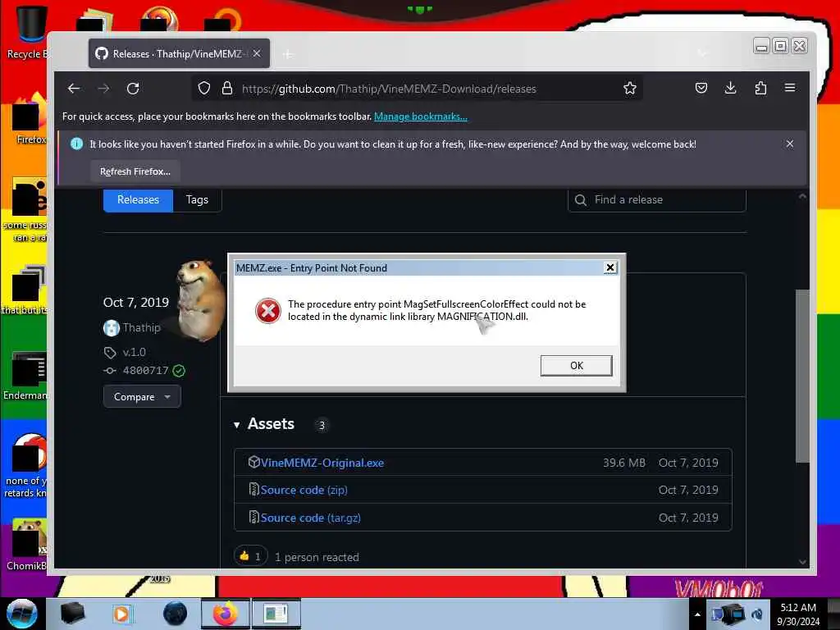Click the green verified check icon

point(179,371)
